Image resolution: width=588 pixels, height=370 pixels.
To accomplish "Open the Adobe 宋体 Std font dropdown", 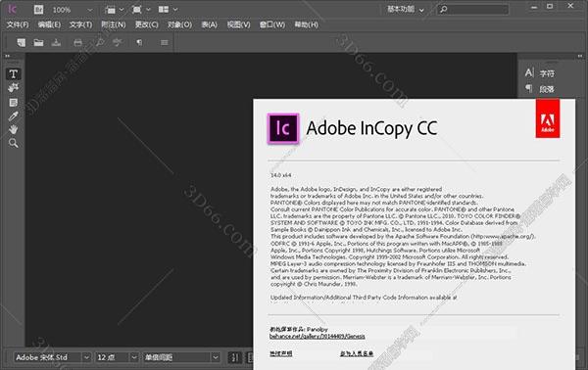I will coord(86,357).
